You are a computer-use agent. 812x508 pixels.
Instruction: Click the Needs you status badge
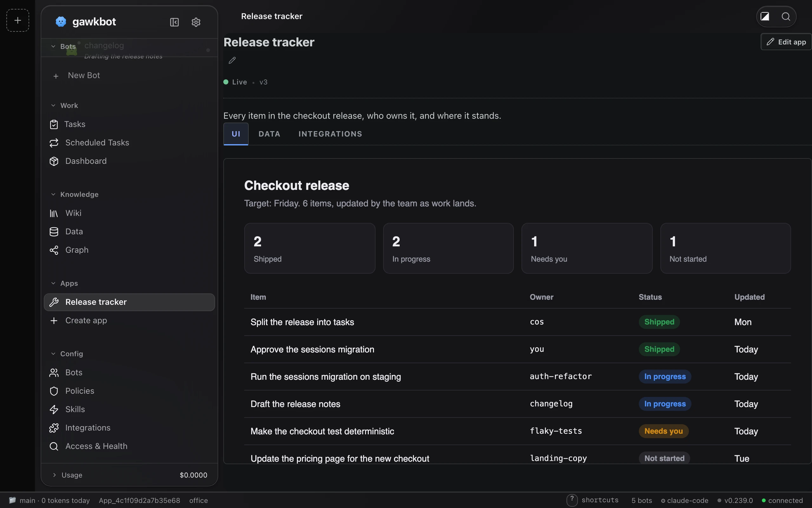click(664, 431)
